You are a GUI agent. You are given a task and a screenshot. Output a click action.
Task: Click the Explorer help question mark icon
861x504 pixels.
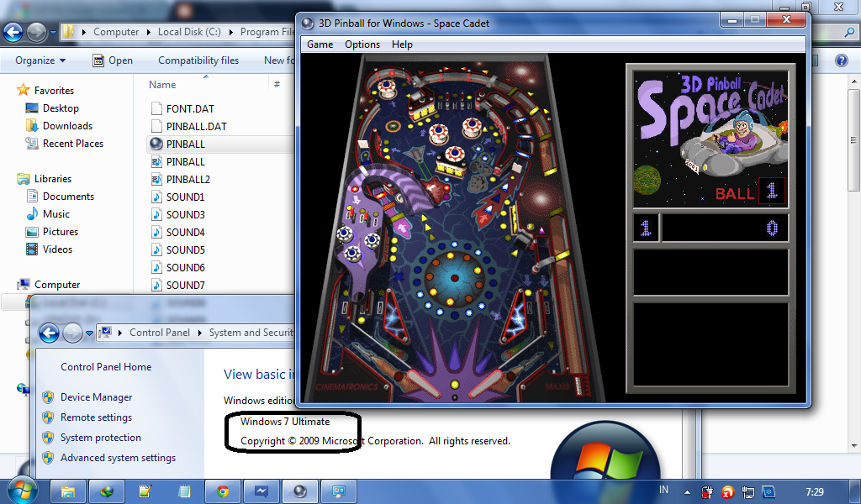click(841, 60)
